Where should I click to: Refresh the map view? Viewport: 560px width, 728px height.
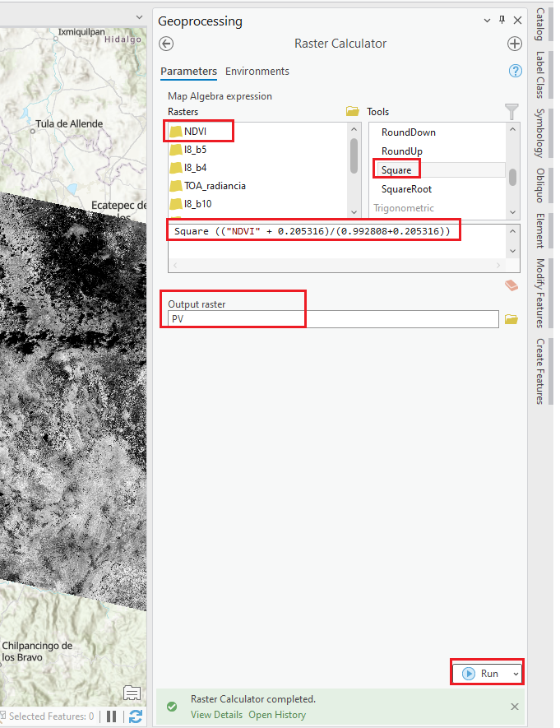(x=136, y=716)
